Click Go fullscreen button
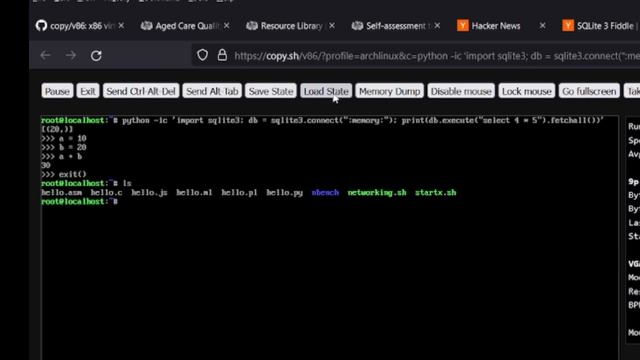The height and width of the screenshot is (360, 640). point(589,91)
